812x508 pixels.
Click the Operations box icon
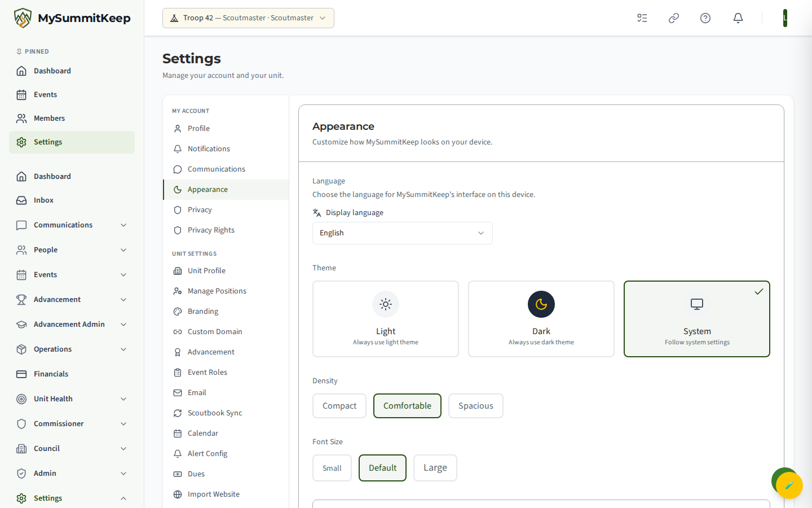click(21, 349)
